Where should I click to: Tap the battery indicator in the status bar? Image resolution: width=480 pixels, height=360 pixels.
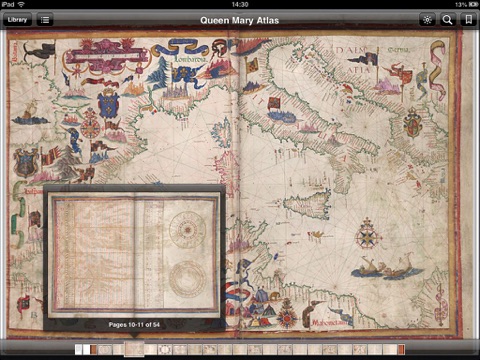(x=473, y=4)
